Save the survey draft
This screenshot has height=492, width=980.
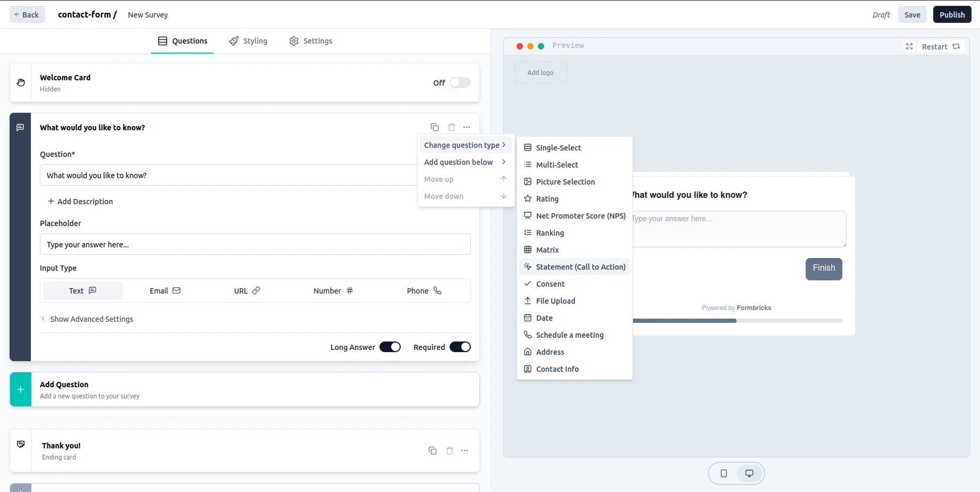click(x=913, y=14)
